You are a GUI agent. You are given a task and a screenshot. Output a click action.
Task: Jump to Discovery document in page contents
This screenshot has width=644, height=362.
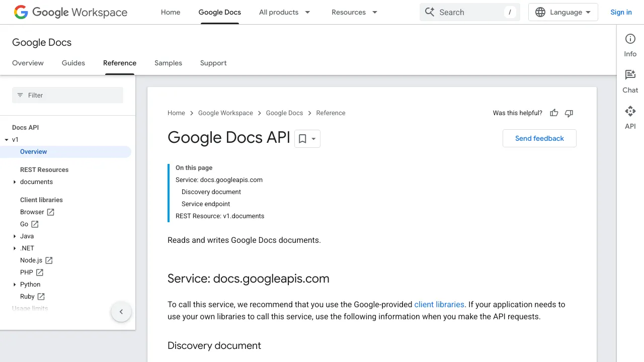pyautogui.click(x=211, y=192)
